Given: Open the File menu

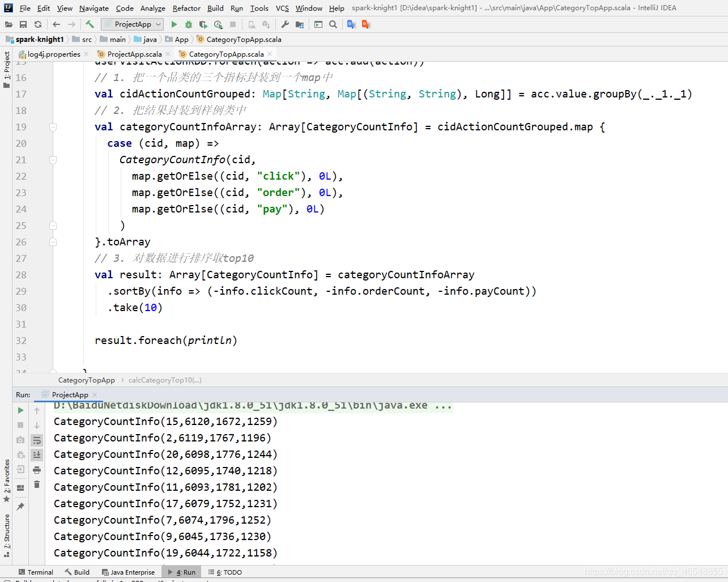Looking at the screenshot, I should coord(25,8).
